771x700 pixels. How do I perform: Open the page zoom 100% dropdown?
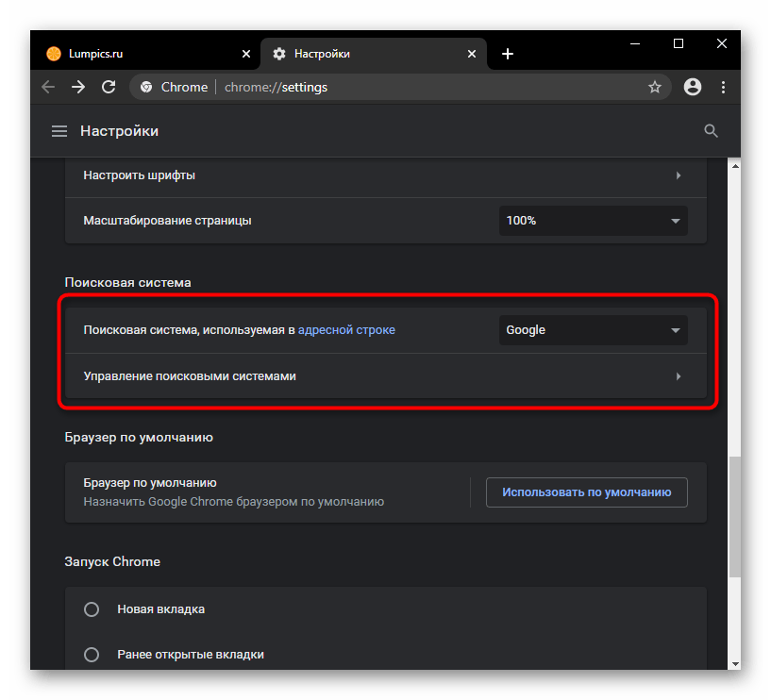point(593,221)
